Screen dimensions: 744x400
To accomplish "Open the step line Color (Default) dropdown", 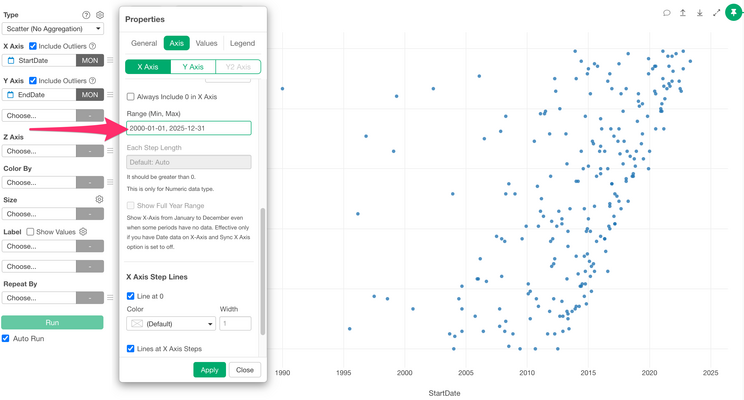I will click(171, 324).
